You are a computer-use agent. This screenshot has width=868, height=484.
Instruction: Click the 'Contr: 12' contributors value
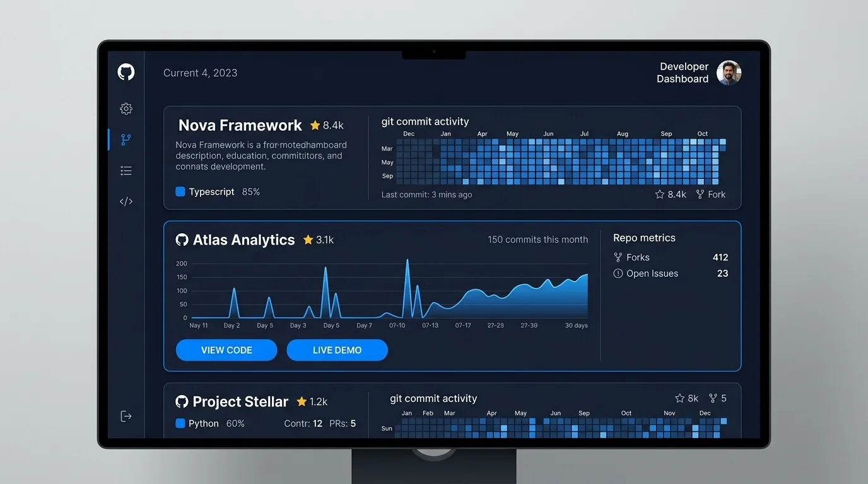tap(303, 423)
